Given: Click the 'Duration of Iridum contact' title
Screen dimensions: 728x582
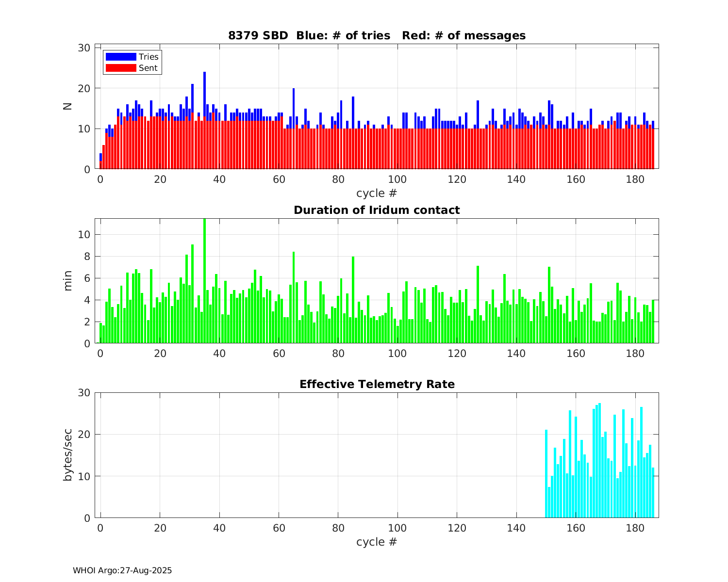Looking at the screenshot, I should click(x=377, y=210).
